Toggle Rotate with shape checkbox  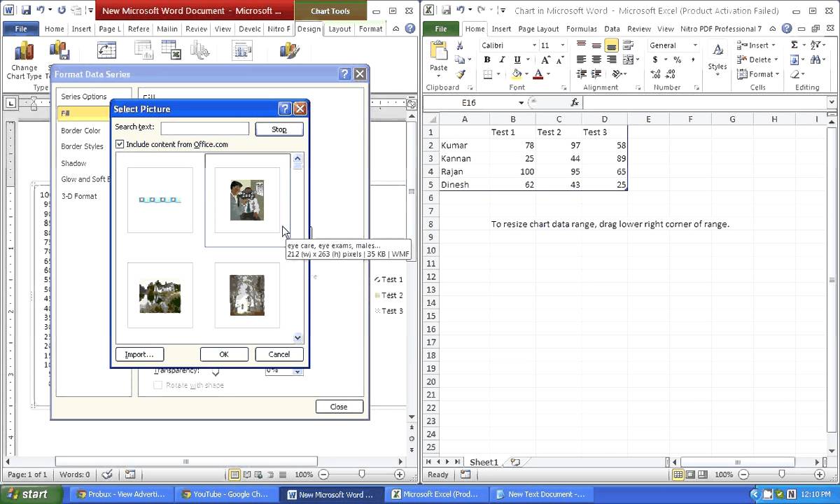(x=158, y=385)
